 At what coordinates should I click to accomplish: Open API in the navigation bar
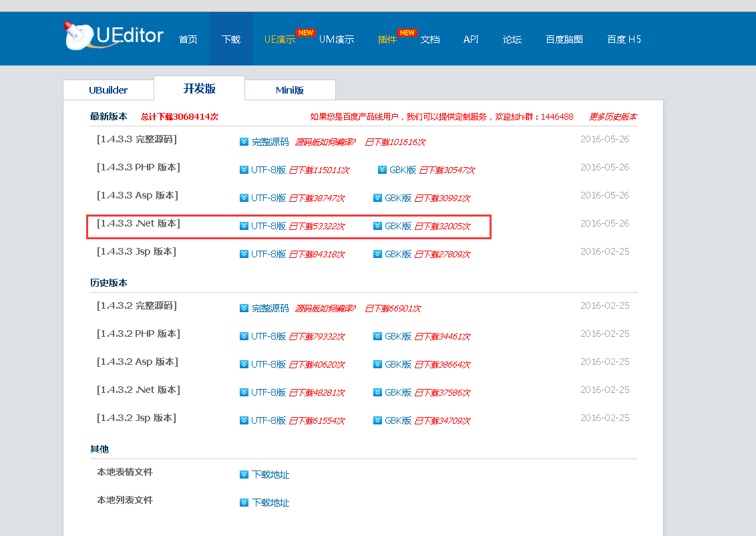pos(471,39)
